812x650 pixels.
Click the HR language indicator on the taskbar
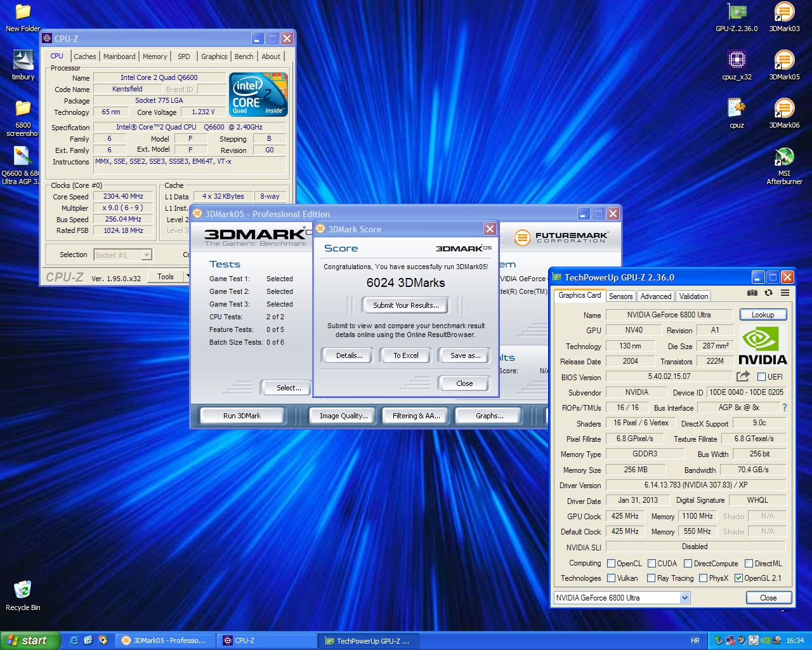click(695, 640)
